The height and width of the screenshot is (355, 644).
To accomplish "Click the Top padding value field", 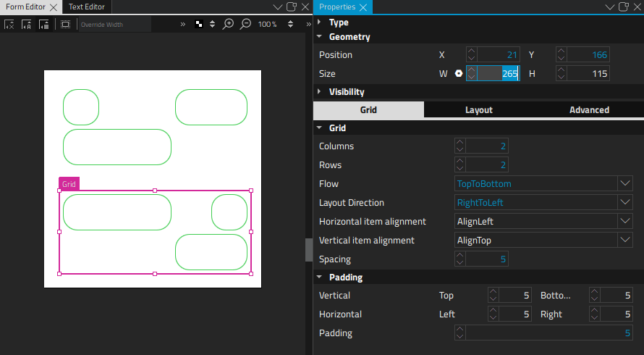I will point(514,296).
